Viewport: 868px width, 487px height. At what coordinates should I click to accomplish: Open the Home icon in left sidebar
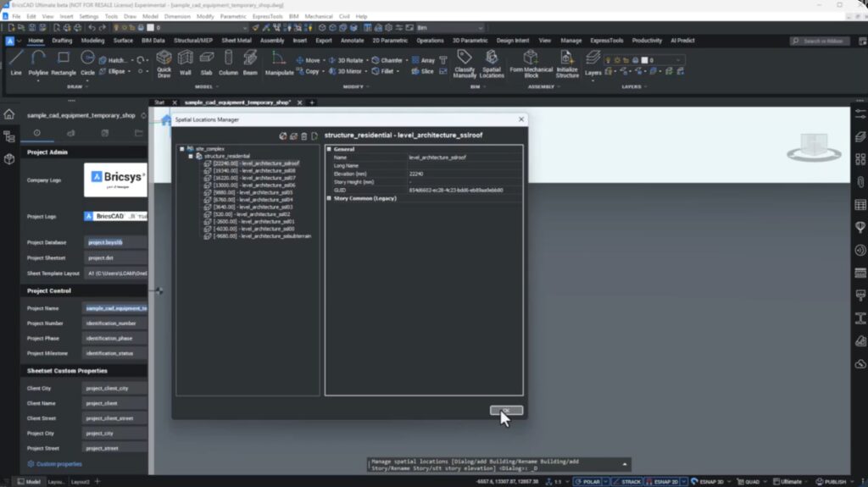[8, 114]
